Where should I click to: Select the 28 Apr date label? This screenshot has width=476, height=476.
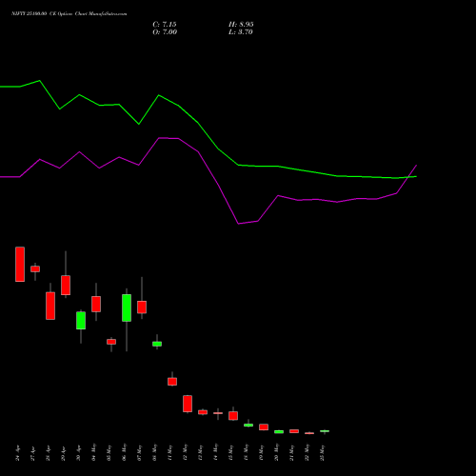click(x=48, y=454)
